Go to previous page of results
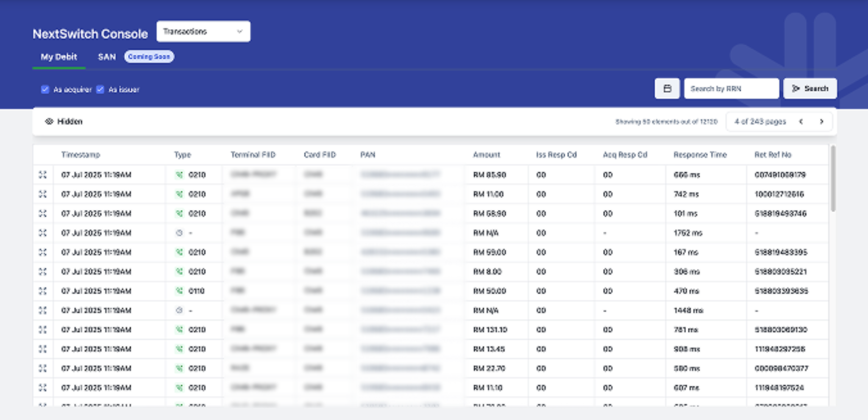This screenshot has width=868, height=420. coord(801,122)
